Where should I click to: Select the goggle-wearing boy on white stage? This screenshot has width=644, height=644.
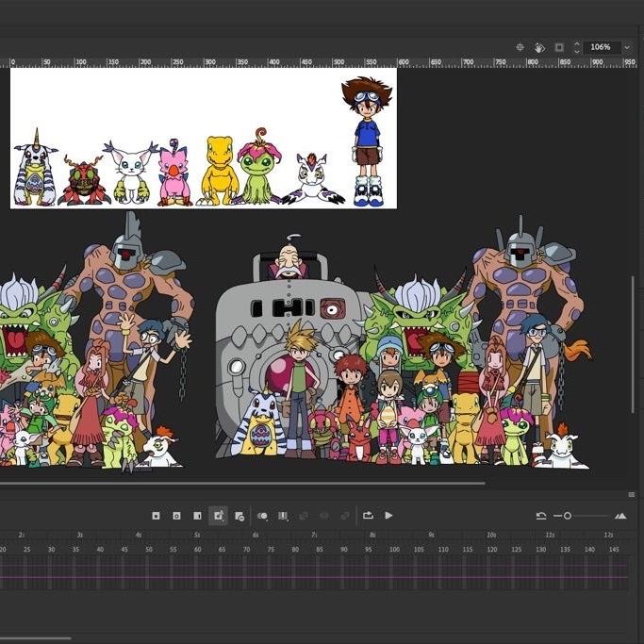(x=368, y=140)
